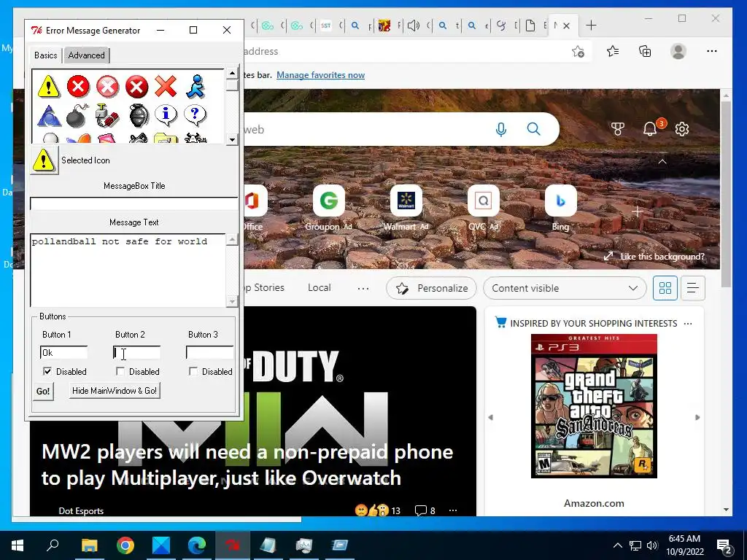Viewport: 747px width, 560px height.
Task: Click the microphone voice search icon in Edge
Action: click(500, 129)
